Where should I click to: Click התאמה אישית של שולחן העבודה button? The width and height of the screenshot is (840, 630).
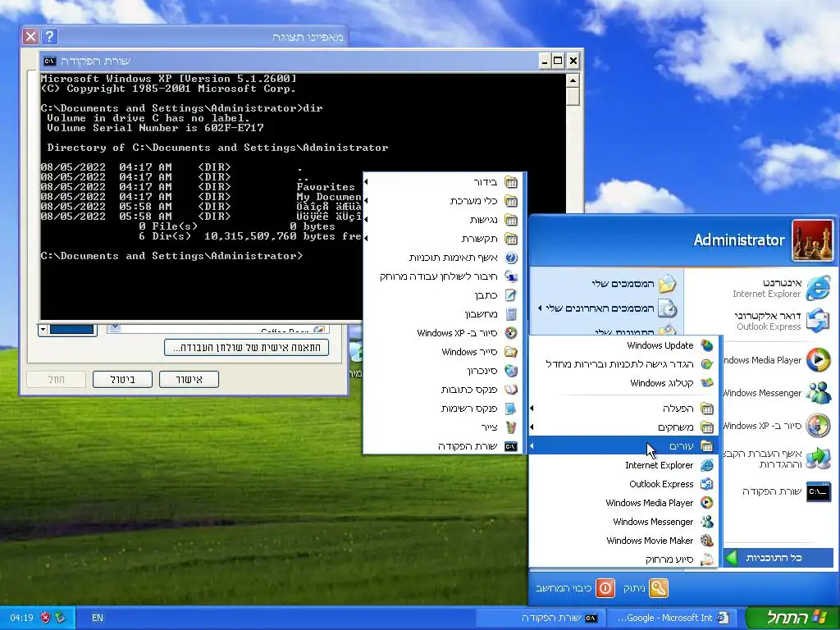[x=246, y=347]
